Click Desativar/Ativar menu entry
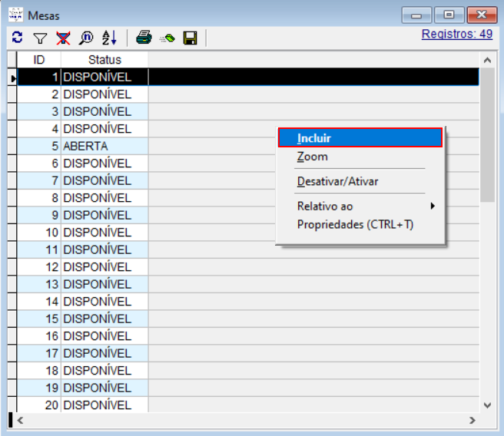Screen dimensions: 504x436 point(337,182)
